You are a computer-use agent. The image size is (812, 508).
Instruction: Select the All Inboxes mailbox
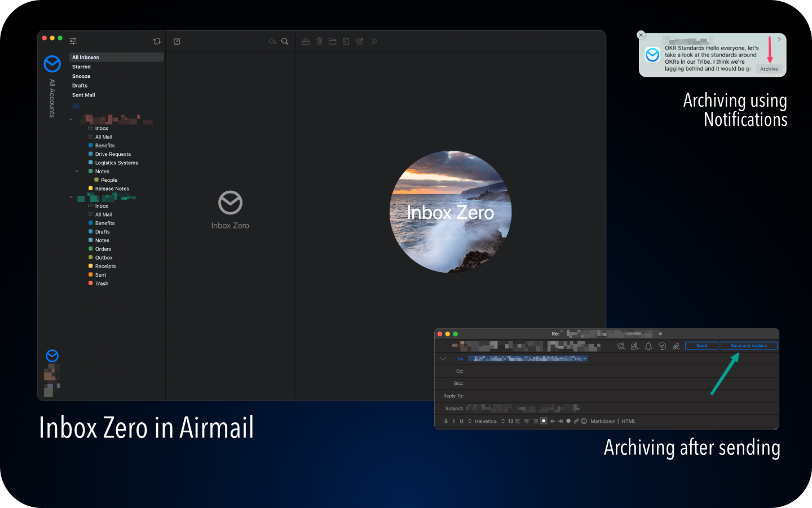click(117, 57)
